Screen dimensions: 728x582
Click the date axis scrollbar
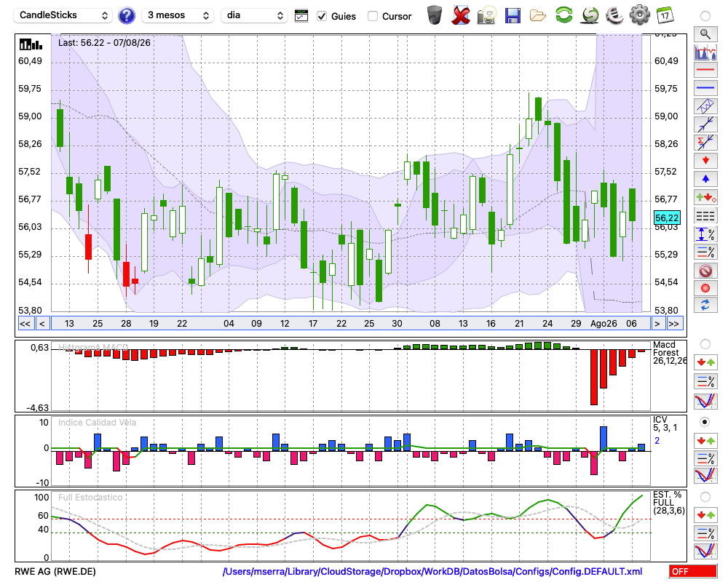(351, 324)
